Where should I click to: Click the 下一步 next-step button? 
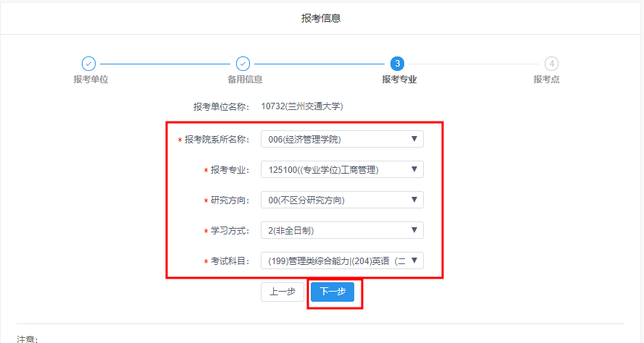tap(333, 292)
